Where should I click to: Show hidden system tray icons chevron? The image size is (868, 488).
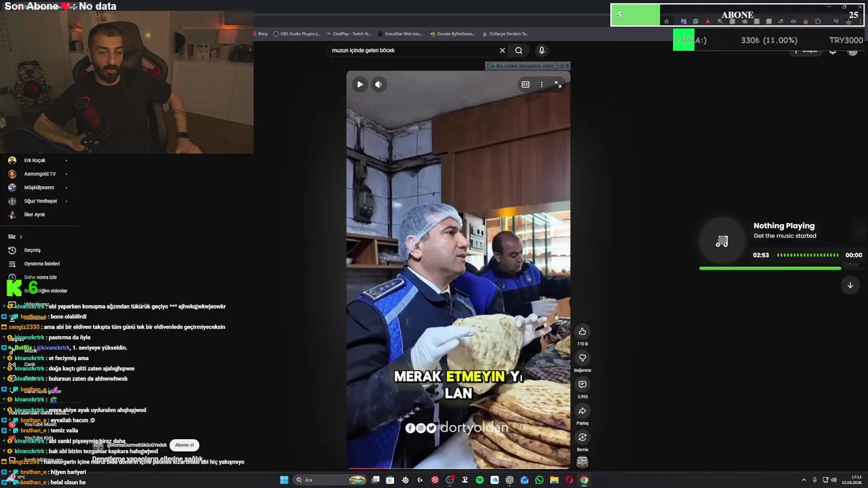click(804, 480)
